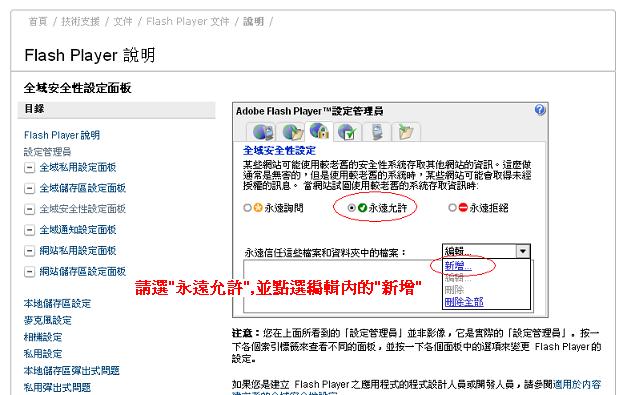This screenshot has width=623, height=395.
Task: Click the red stop icon beside 永遠拒絕
Action: (463, 207)
